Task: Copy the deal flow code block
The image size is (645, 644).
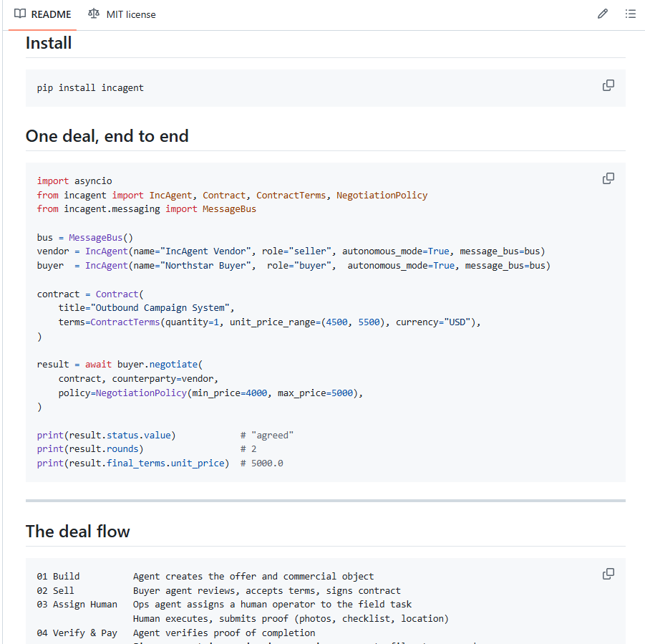Action: [608, 574]
